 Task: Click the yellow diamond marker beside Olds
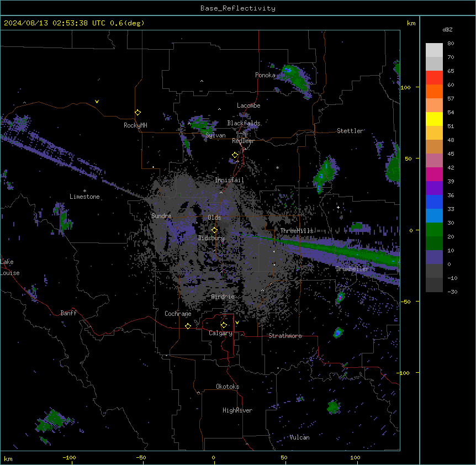[x=214, y=230]
